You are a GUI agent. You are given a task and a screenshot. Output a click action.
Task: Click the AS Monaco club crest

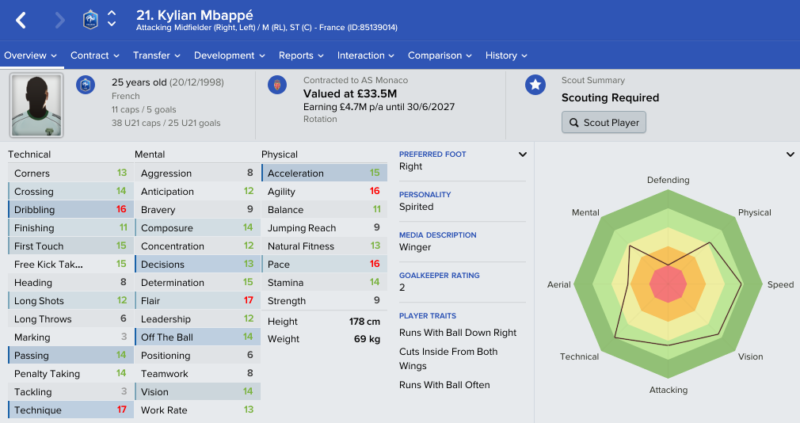277,85
